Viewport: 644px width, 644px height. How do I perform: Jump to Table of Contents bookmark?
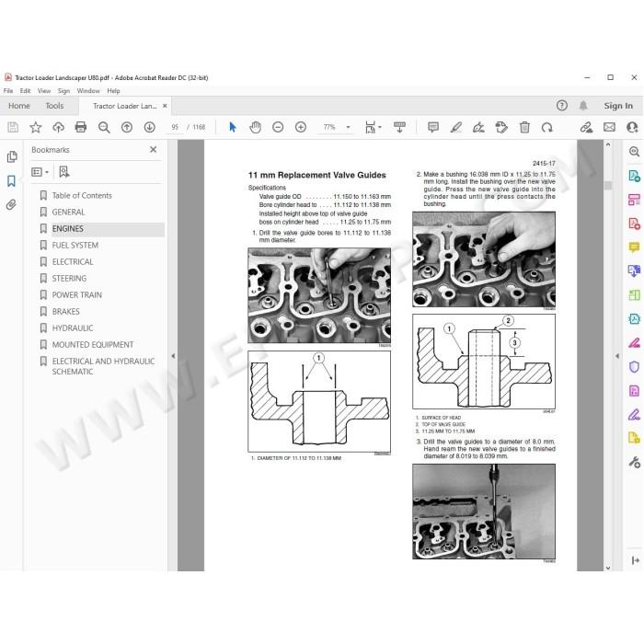pyautogui.click(x=82, y=195)
